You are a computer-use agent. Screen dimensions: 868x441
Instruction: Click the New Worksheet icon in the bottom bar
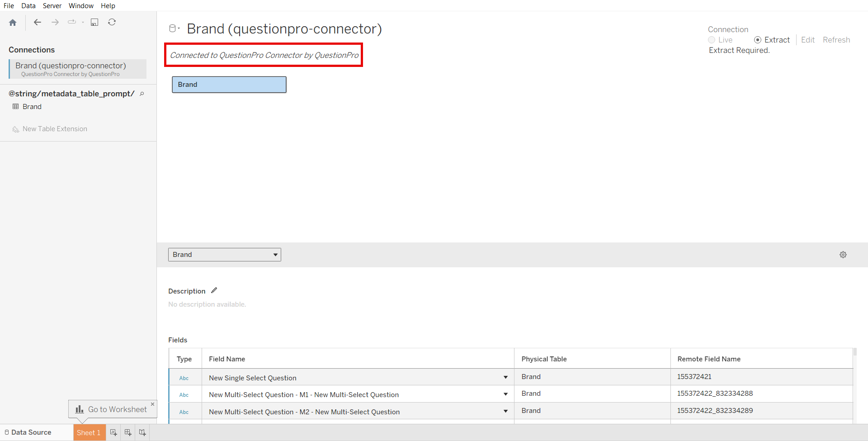(x=113, y=432)
